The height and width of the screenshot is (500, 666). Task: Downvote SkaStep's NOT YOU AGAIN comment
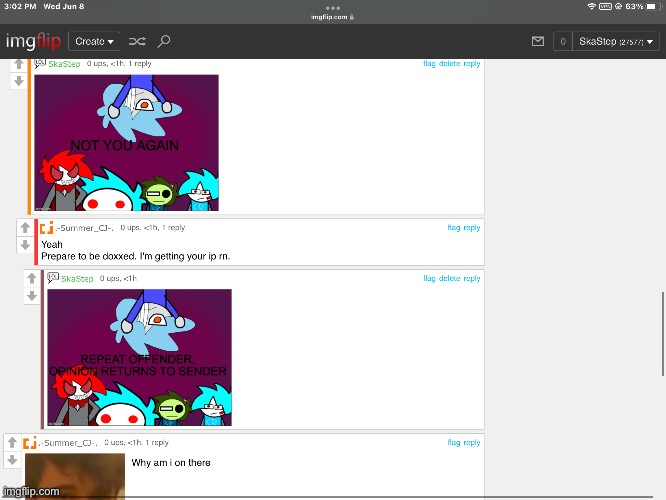coord(19,81)
